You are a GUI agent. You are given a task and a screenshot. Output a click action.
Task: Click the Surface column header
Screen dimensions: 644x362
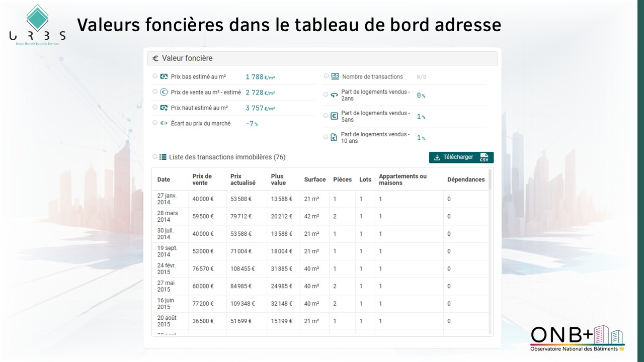tap(314, 179)
